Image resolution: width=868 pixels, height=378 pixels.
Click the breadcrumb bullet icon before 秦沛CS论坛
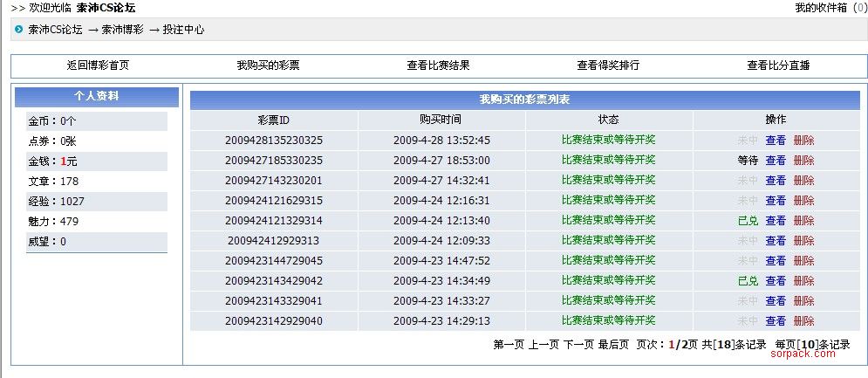20,30
